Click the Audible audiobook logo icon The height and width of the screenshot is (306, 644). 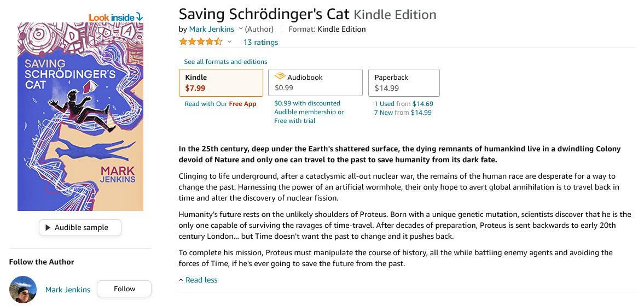click(x=280, y=77)
